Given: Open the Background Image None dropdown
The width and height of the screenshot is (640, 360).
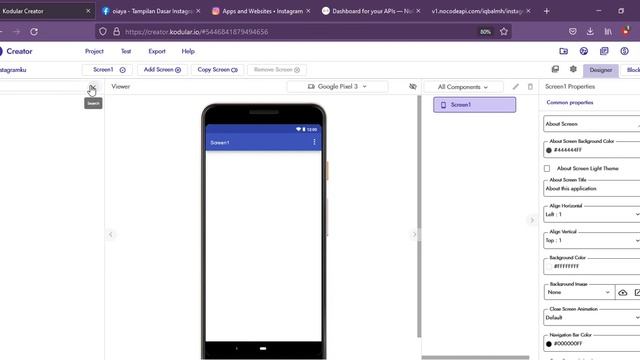Looking at the screenshot, I should pos(579,292).
